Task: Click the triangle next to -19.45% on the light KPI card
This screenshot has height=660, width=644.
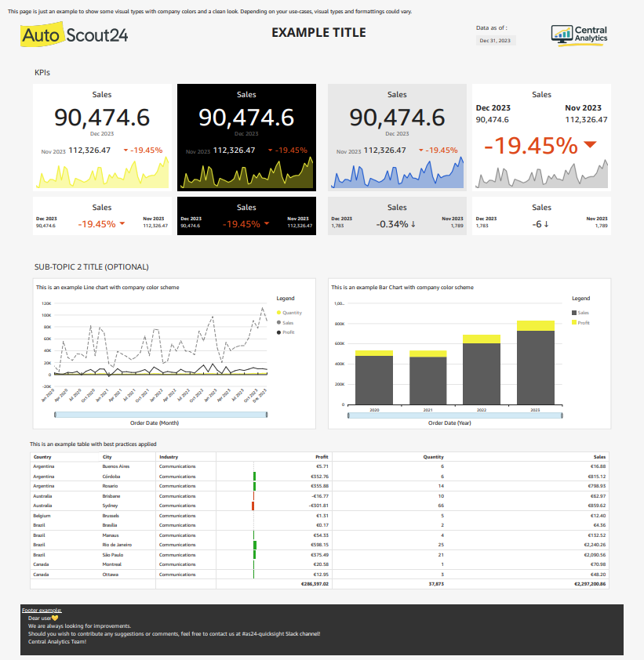Action: click(420, 149)
